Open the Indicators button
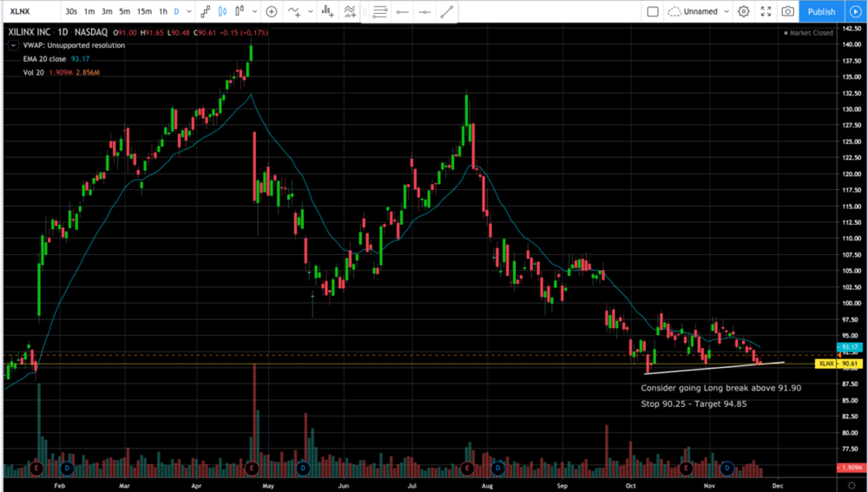The image size is (868, 492). click(296, 12)
